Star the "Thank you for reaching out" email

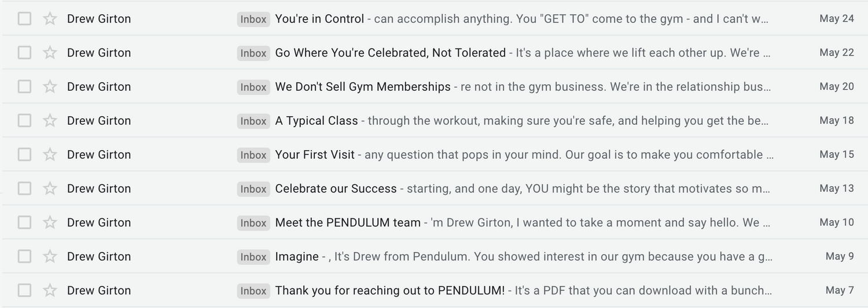[x=50, y=291]
